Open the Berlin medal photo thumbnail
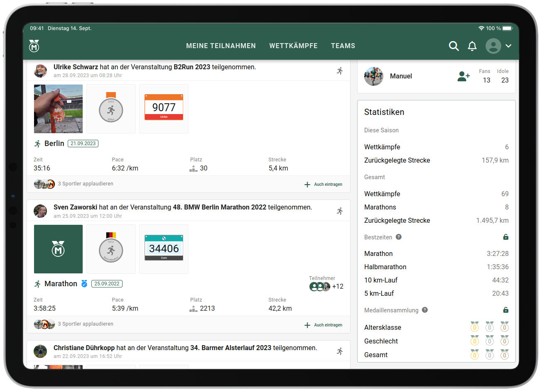The height and width of the screenshot is (392, 542). (58, 109)
